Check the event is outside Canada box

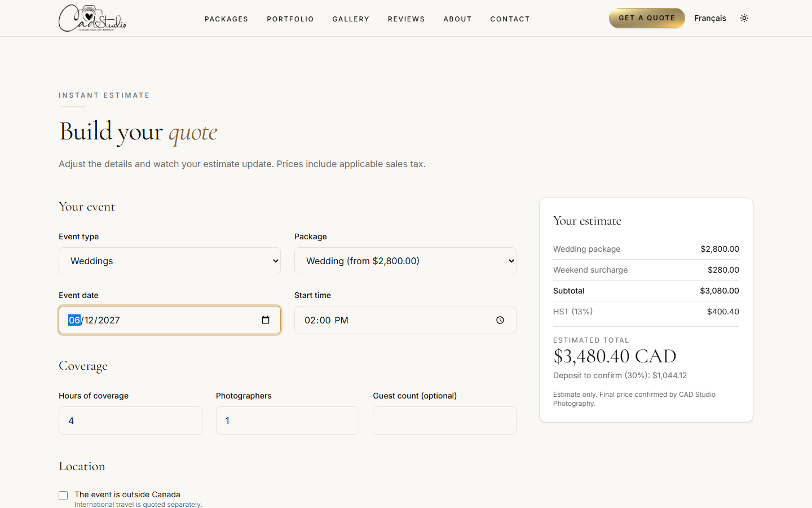(x=63, y=496)
